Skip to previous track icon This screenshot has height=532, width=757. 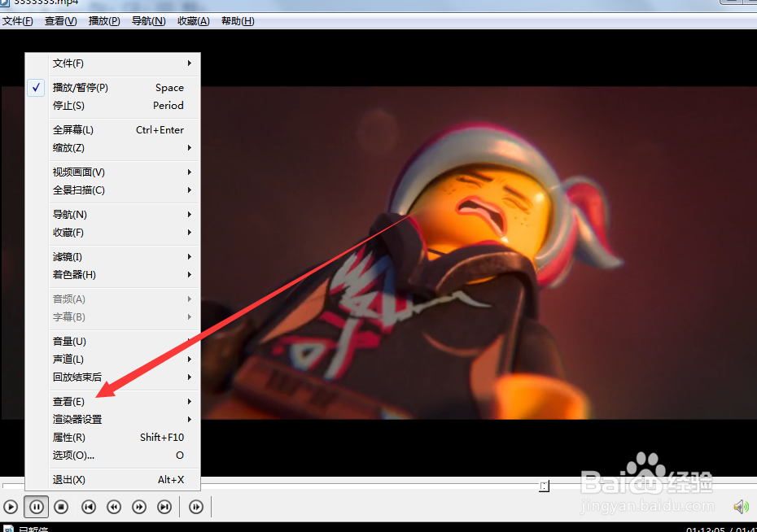pos(89,507)
